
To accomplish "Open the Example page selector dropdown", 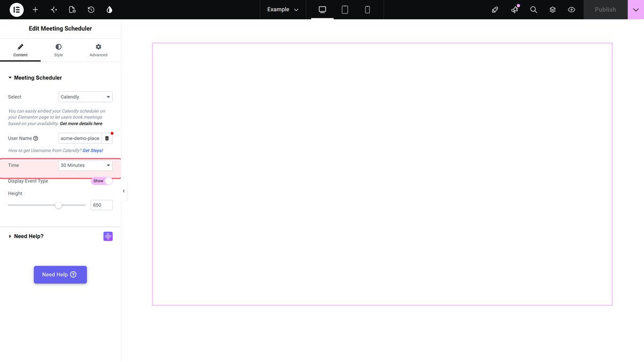I will coord(283,10).
